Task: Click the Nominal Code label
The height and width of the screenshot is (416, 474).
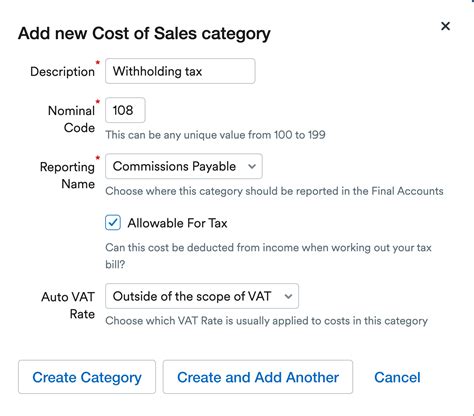Action: pos(71,119)
